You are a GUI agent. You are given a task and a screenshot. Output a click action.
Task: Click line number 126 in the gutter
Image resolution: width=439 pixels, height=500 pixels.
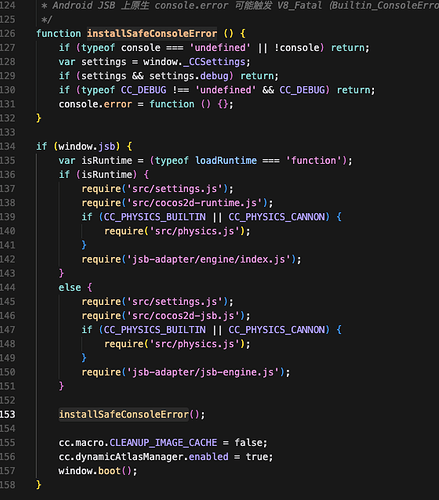[8, 34]
